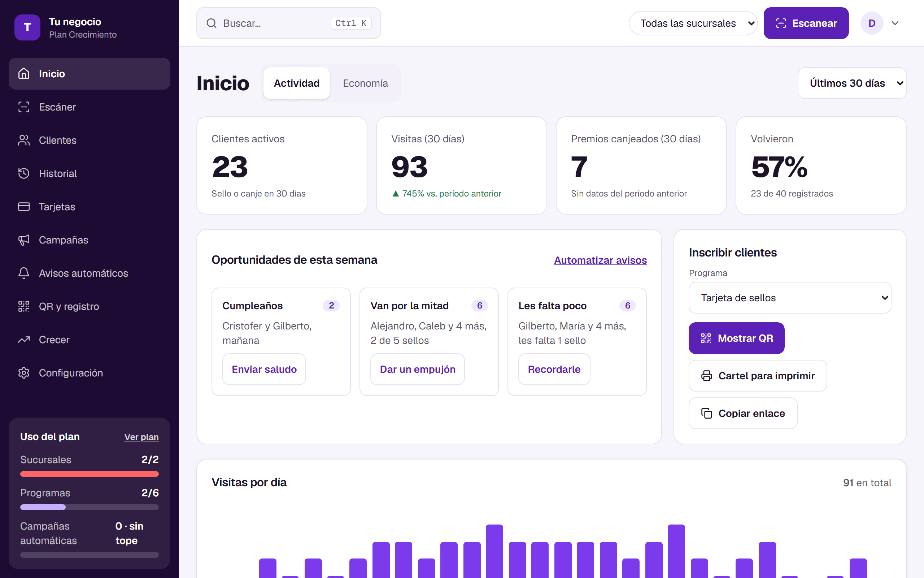This screenshot has width=924, height=578.
Task: Click the "Plan Crecimiento" label
Action: pos(83,34)
